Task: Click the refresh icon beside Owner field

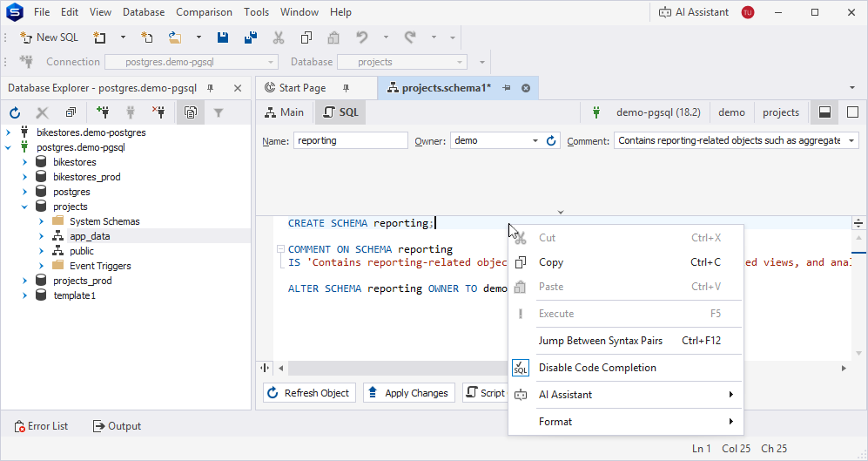Action: click(x=551, y=140)
